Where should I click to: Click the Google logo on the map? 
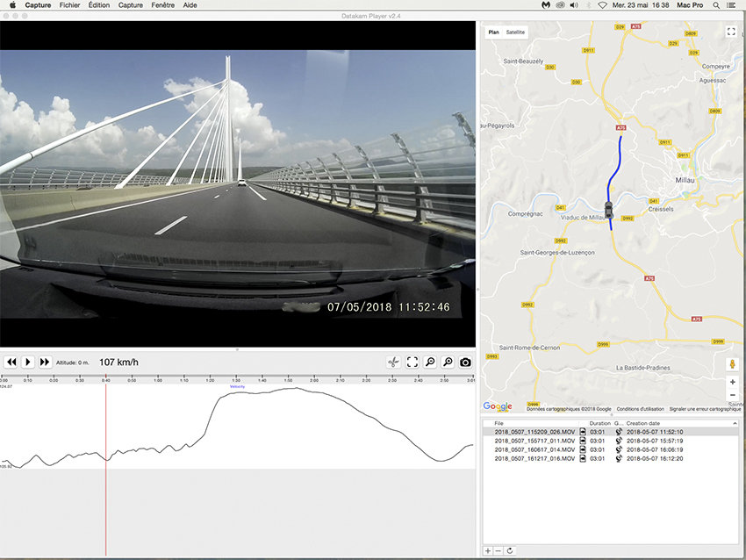(498, 406)
